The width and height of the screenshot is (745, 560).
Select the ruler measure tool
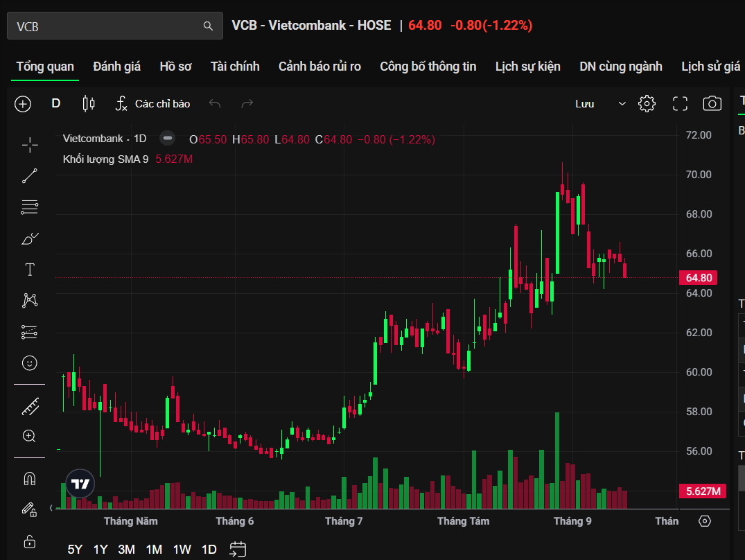pyautogui.click(x=30, y=407)
